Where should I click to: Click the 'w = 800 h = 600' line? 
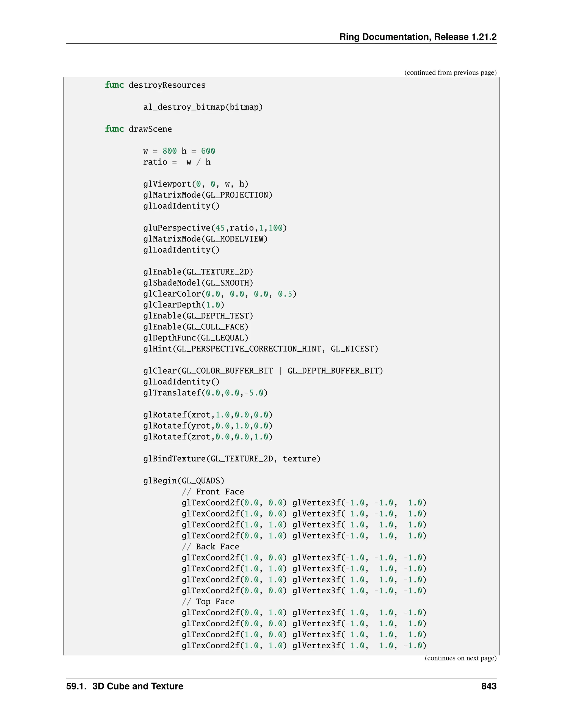(179, 151)
